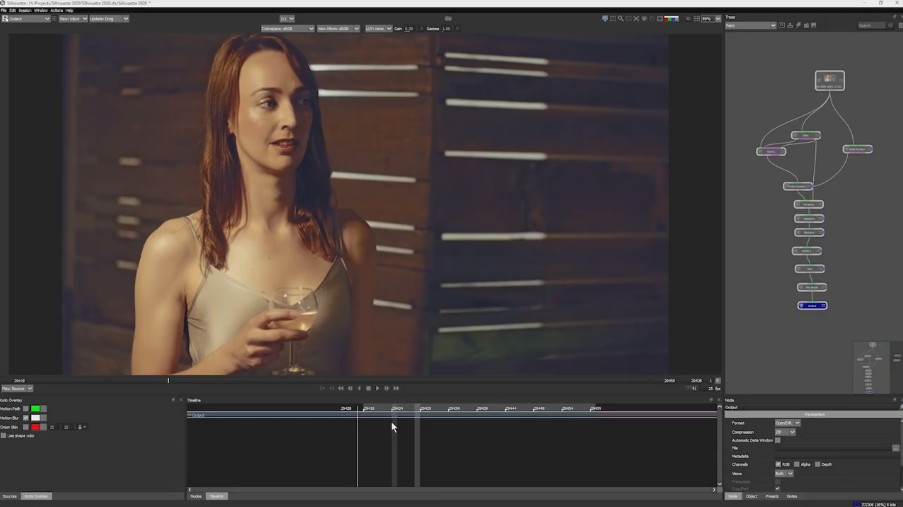The width and height of the screenshot is (903, 507).
Task: Toggle the RGB channel color bars icon
Action: click(x=671, y=18)
